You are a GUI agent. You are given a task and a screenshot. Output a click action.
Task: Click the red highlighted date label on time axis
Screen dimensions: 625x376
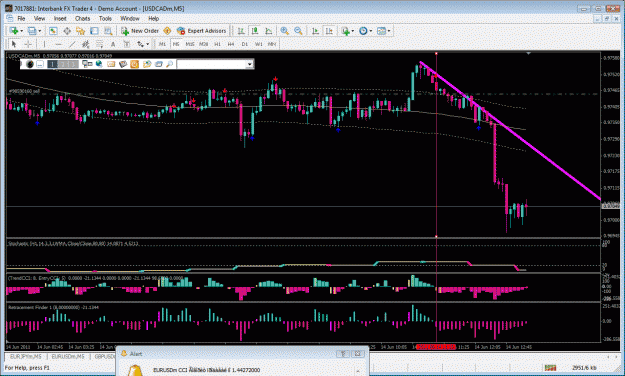436,347
